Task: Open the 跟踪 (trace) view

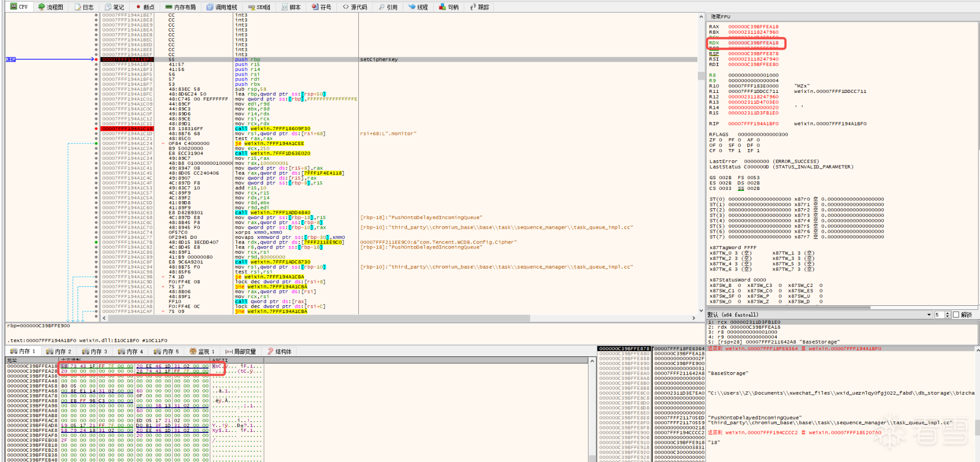Action: (480, 7)
